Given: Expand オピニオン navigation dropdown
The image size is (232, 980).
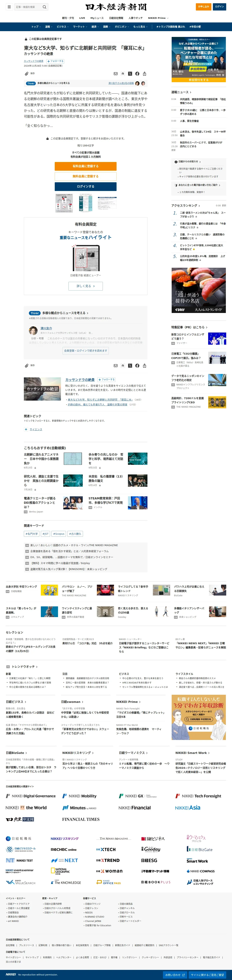Looking at the screenshot, I should [x=122, y=27].
